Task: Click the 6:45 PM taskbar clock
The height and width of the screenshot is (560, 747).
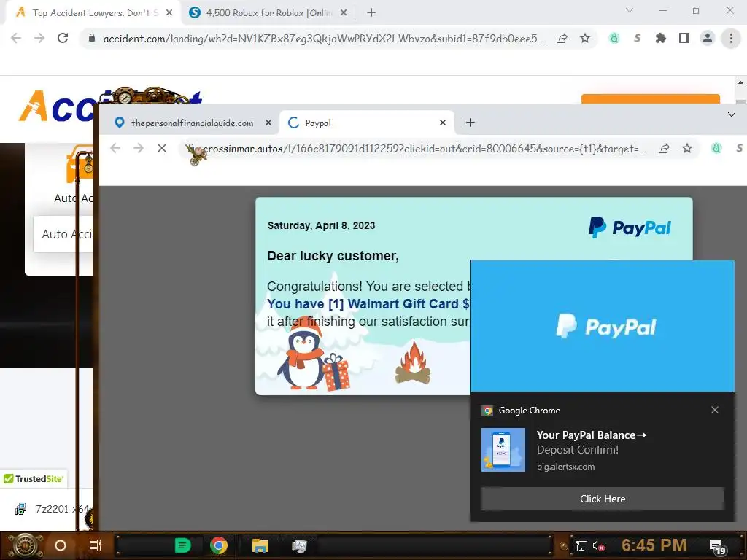Action: pyautogui.click(x=654, y=545)
